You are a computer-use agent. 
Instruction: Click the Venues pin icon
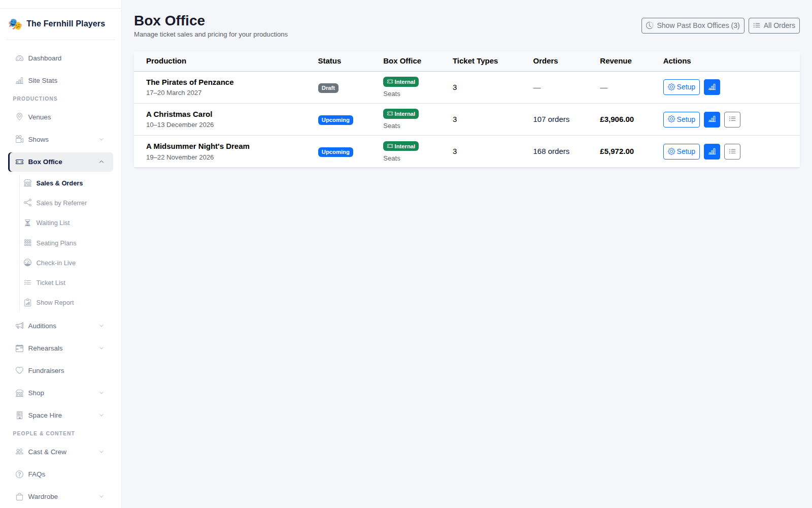[19, 117]
